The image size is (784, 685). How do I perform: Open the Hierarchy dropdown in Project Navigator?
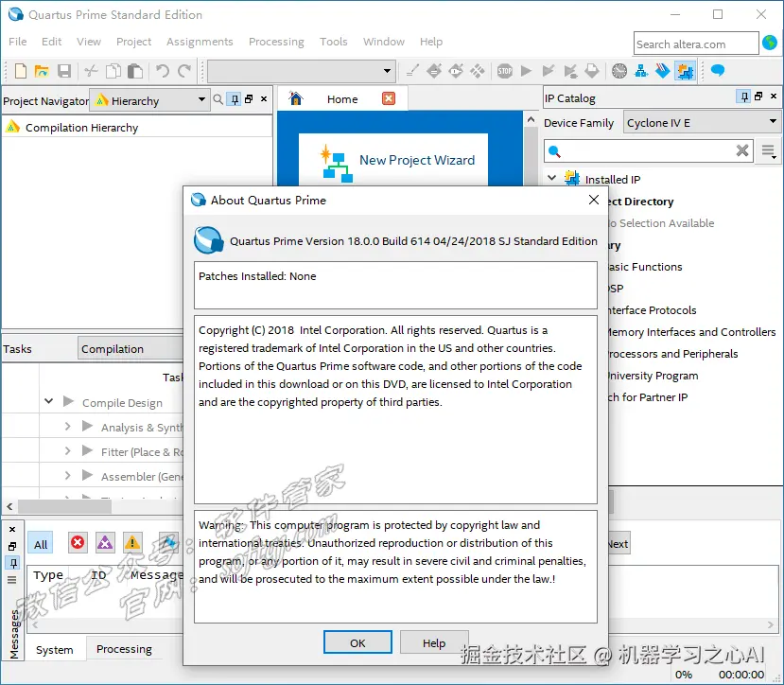(x=150, y=100)
